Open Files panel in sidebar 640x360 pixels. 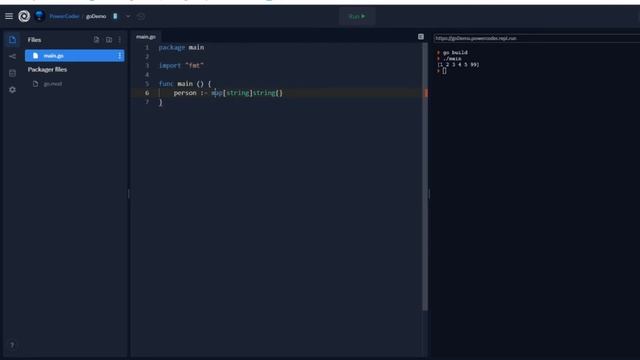[x=12, y=40]
